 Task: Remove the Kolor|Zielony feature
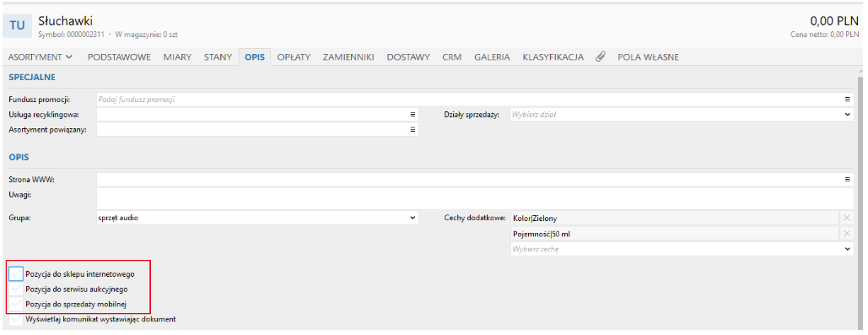tap(847, 219)
